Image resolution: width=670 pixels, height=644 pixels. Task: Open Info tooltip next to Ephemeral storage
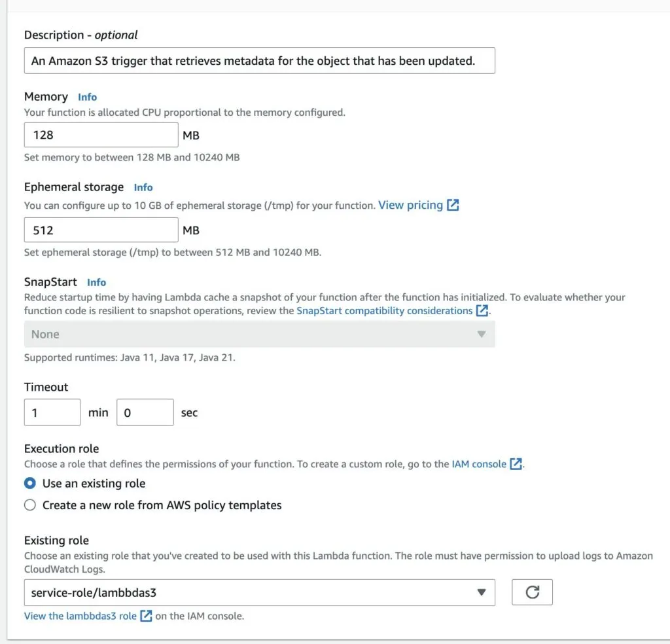click(143, 187)
